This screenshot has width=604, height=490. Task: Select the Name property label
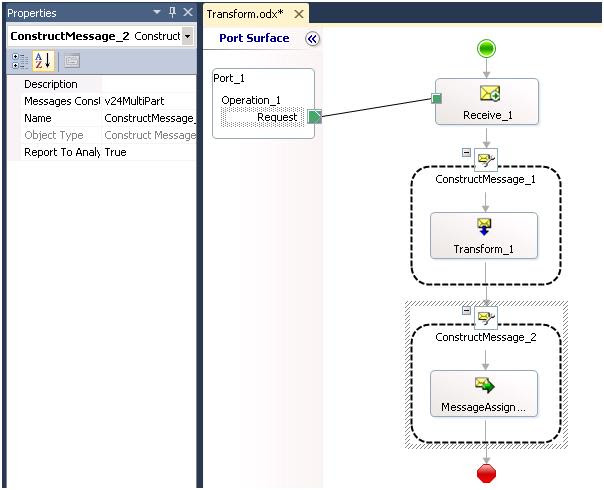pyautogui.click(x=38, y=118)
